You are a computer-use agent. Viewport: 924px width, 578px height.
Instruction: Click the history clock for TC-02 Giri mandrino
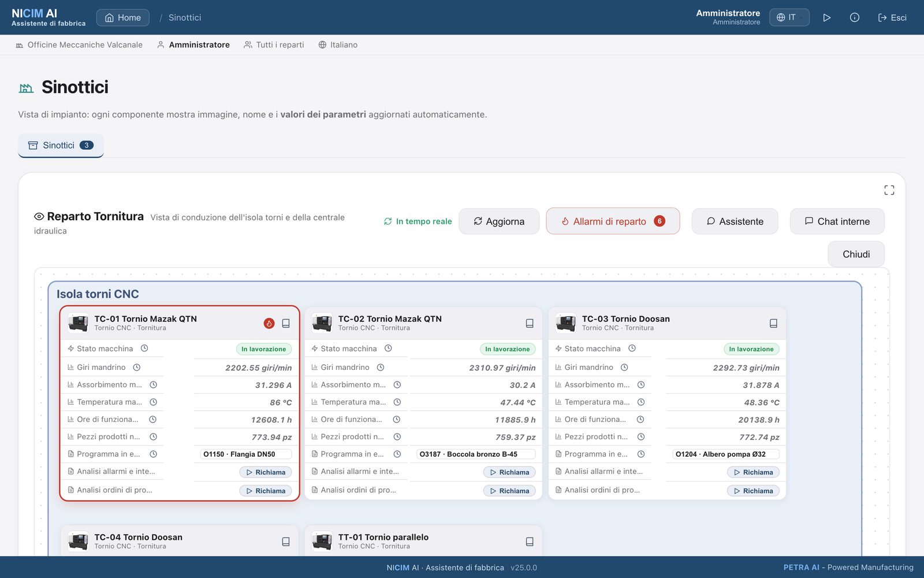point(381,367)
